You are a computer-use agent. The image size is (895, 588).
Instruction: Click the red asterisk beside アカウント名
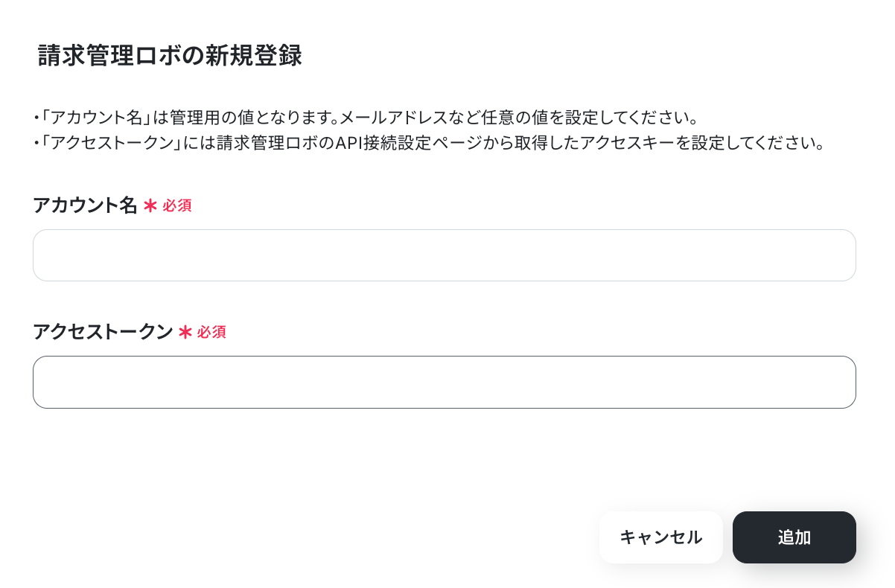click(150, 206)
